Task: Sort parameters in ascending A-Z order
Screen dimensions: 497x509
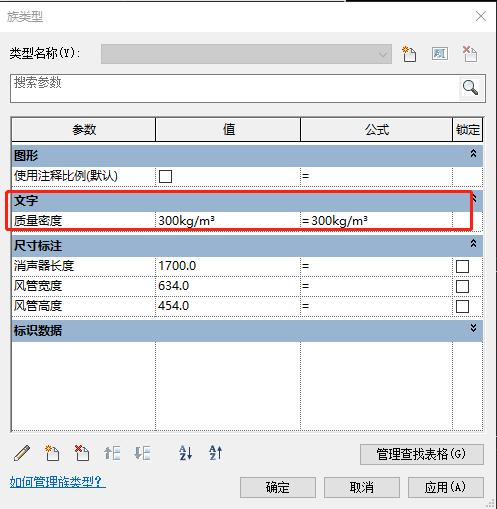Action: tap(185, 453)
